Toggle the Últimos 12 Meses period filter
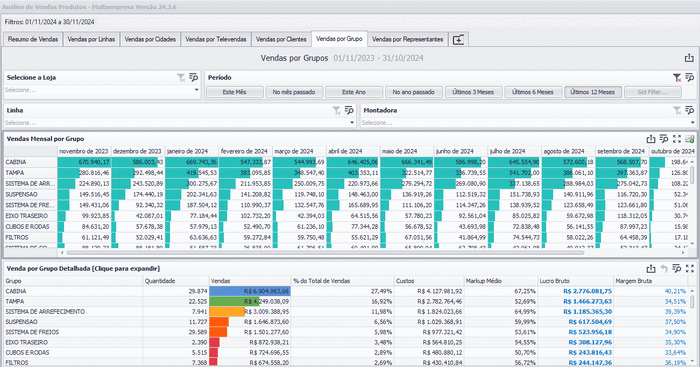This screenshot has height=367, width=700. pyautogui.click(x=592, y=92)
